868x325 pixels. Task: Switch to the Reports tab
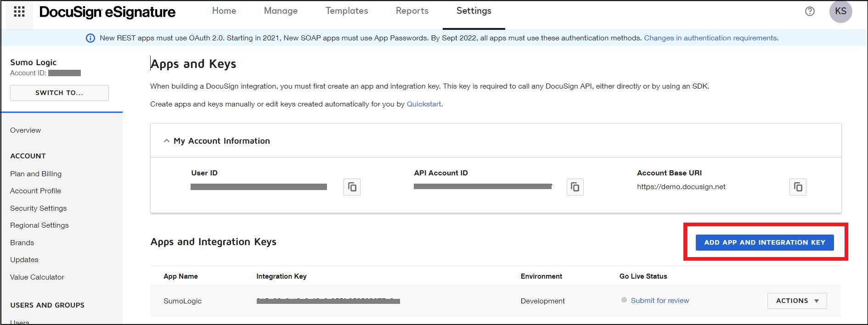[412, 11]
